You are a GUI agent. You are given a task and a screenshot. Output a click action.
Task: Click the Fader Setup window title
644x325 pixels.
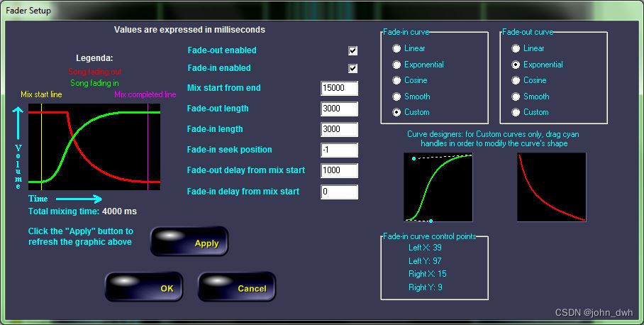(x=28, y=10)
